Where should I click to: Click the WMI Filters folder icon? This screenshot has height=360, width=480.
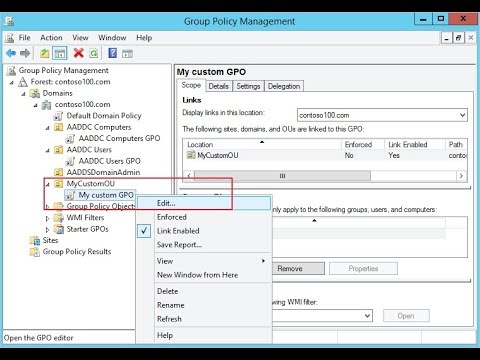[x=59, y=218]
